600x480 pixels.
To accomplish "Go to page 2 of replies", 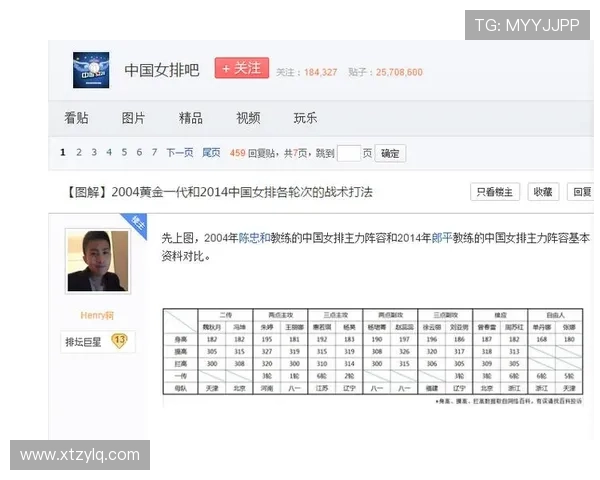I will click(79, 152).
